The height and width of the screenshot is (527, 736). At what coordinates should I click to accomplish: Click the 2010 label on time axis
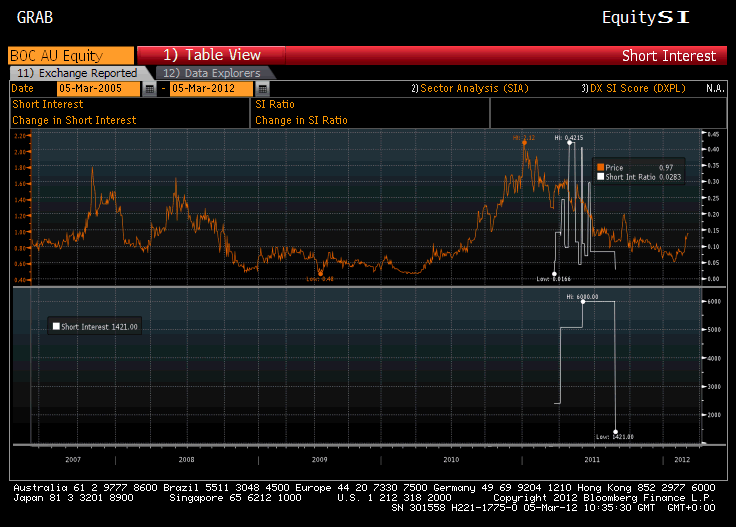[x=451, y=459]
